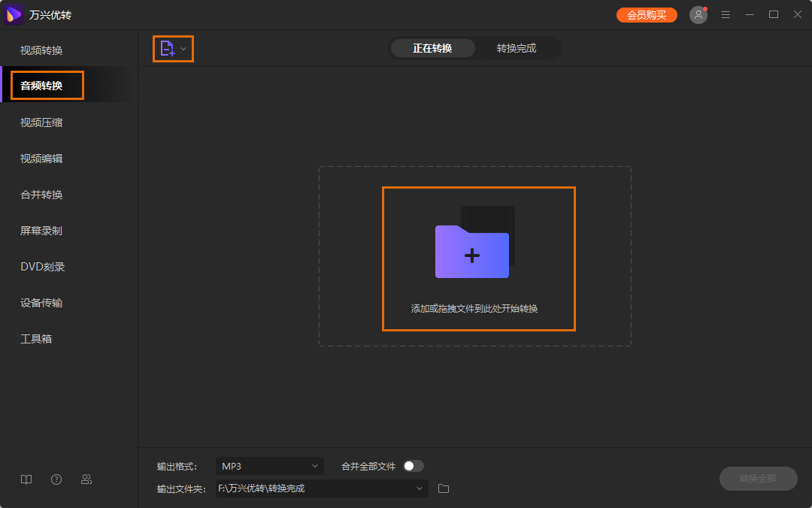This screenshot has height=508, width=812.
Task: Click the folder icon next to output folder
Action: coord(443,488)
